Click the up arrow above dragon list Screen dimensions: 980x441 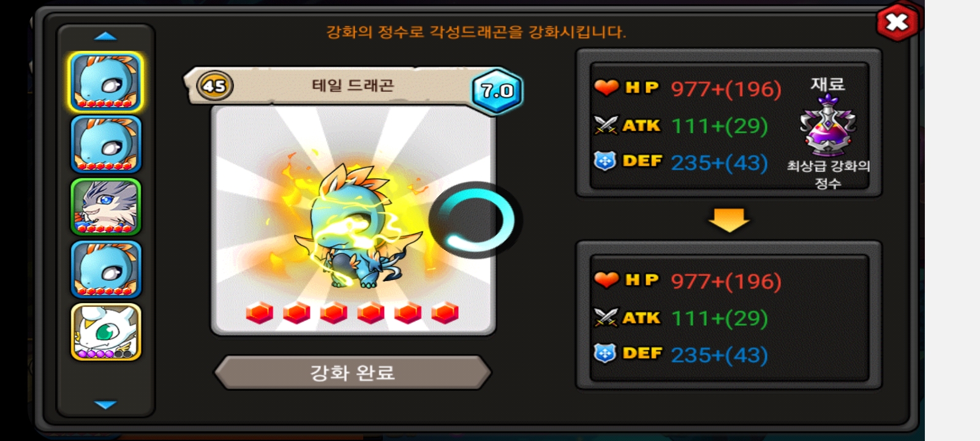[105, 36]
